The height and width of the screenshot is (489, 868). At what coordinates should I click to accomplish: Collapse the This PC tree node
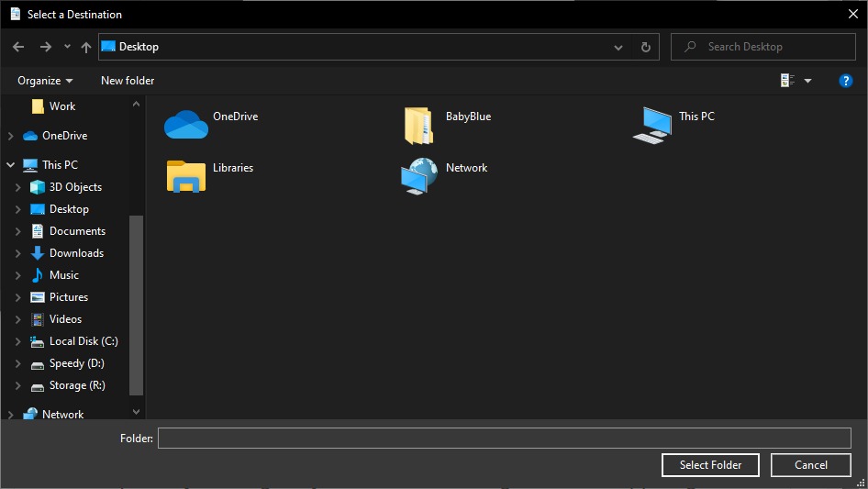tap(11, 165)
